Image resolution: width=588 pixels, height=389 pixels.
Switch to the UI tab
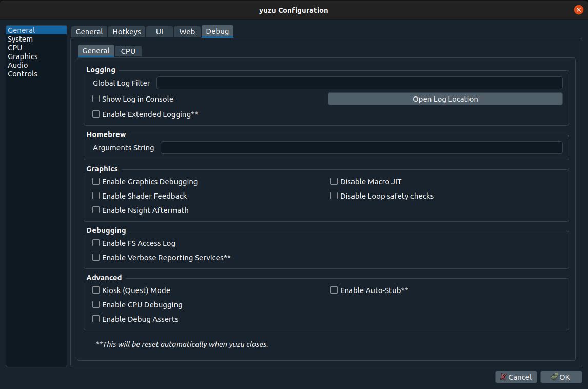160,32
